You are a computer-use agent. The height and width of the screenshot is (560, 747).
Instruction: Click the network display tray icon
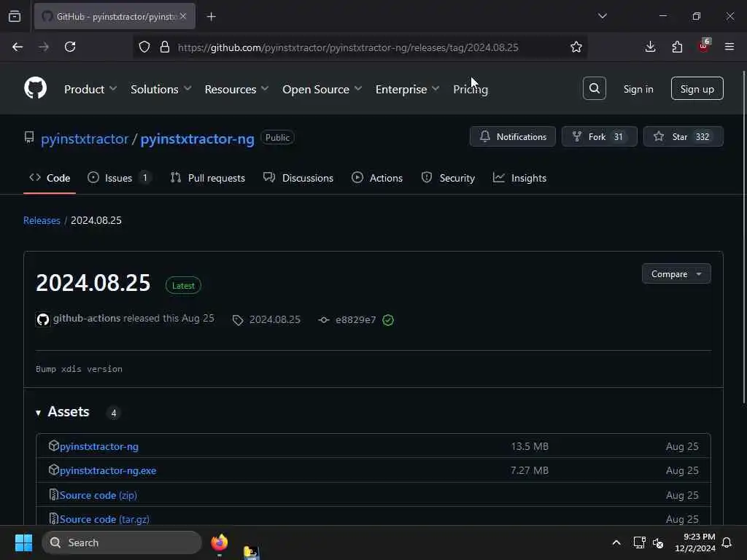pos(639,542)
